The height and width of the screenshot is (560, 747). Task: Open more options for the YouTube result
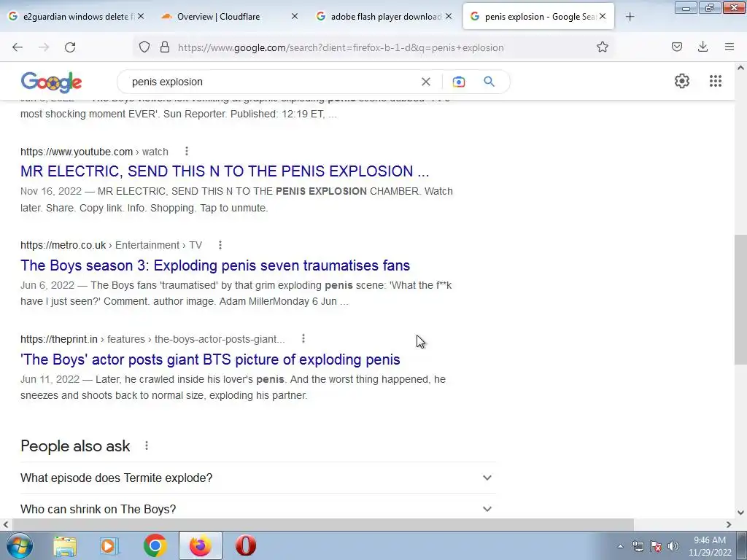tap(187, 151)
